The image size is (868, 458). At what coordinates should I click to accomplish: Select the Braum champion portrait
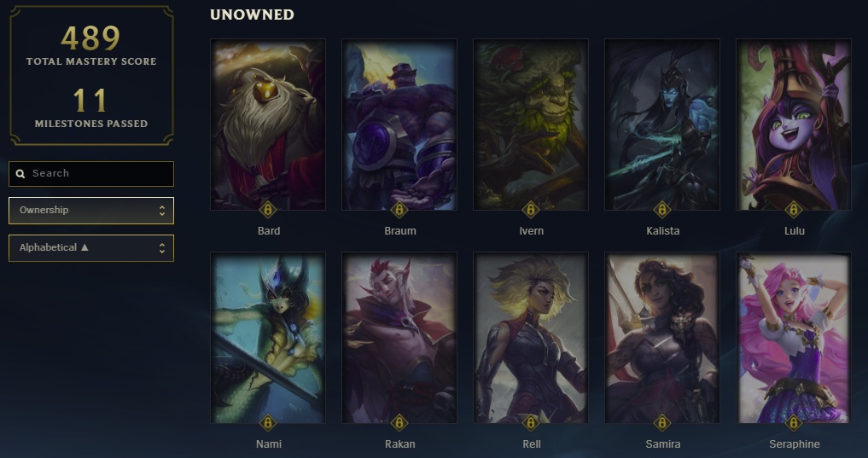point(399,125)
